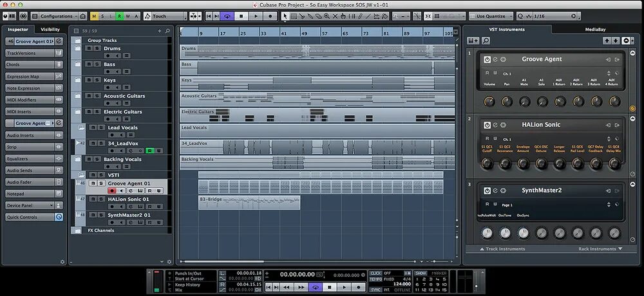Toggle Cycle loop in top toolbar
Viewport: 644px width, 296px height.
click(x=227, y=17)
